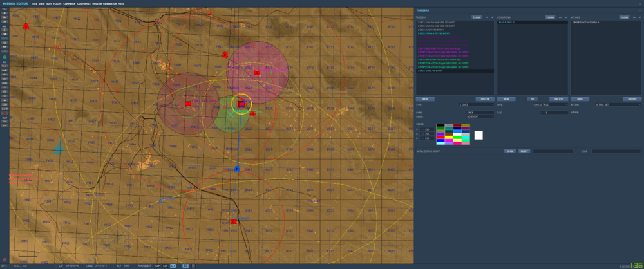Move trigger up with Triggers up arrow
The width and height of the screenshot is (644, 269).
click(486, 17)
